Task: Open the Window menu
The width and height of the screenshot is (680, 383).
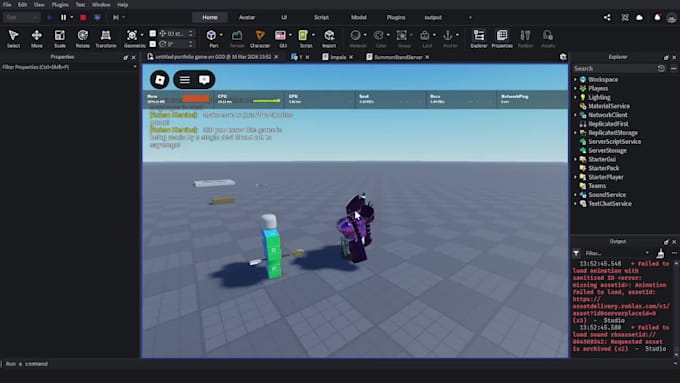Action: [101, 5]
